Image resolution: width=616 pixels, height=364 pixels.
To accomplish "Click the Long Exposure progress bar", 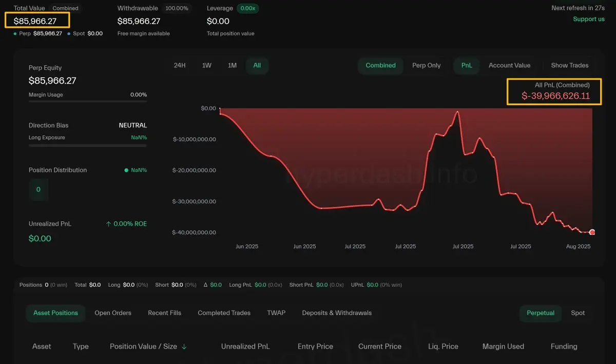I will click(88, 145).
